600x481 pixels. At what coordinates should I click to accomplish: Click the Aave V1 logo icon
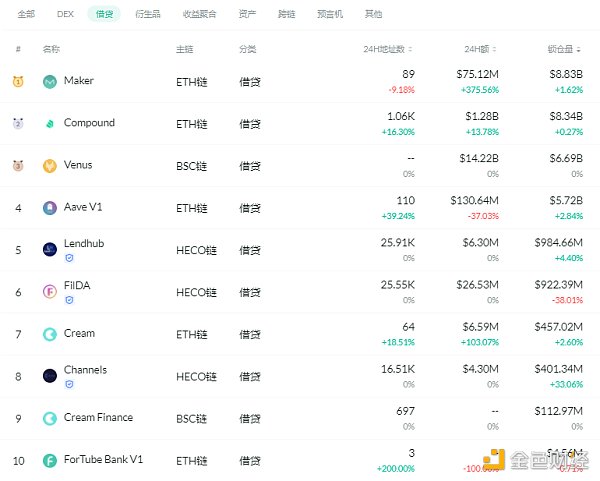pos(50,208)
